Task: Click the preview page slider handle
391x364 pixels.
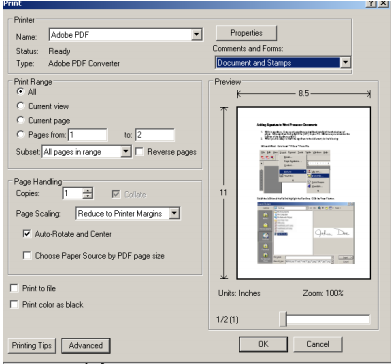Action: (x=283, y=319)
